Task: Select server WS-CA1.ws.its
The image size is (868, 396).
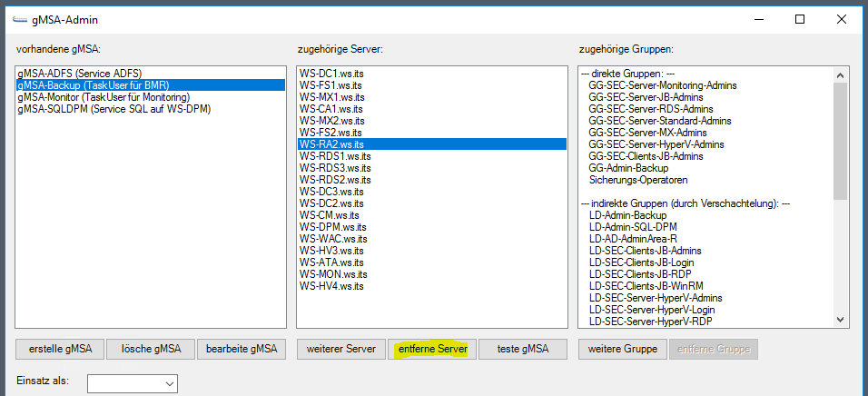Action: (x=432, y=109)
